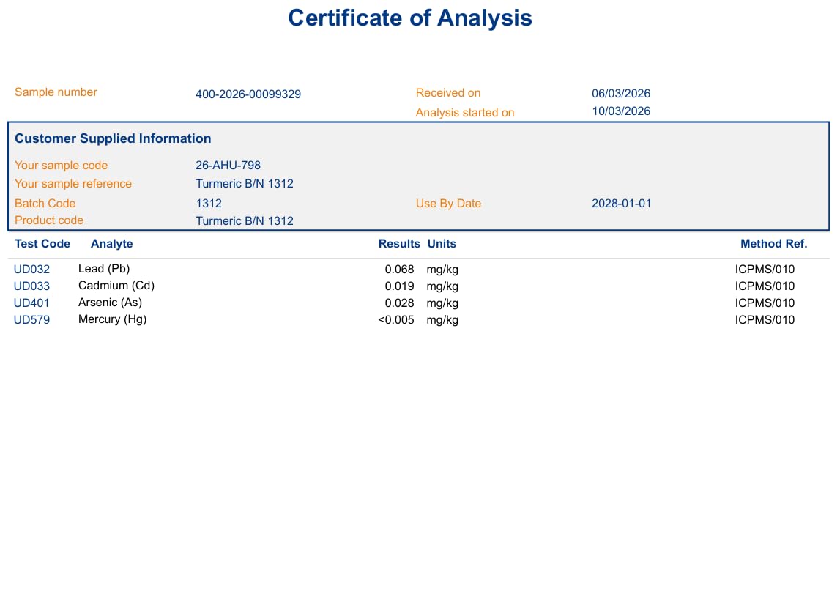Open test code UD033
Image resolution: width=840 pixels, height=616 pixels.
pos(31,286)
